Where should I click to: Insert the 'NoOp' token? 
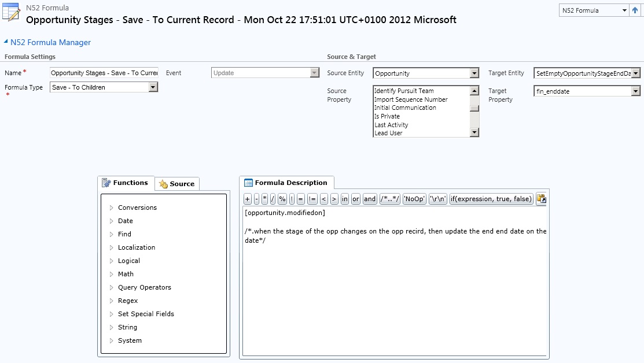(414, 199)
